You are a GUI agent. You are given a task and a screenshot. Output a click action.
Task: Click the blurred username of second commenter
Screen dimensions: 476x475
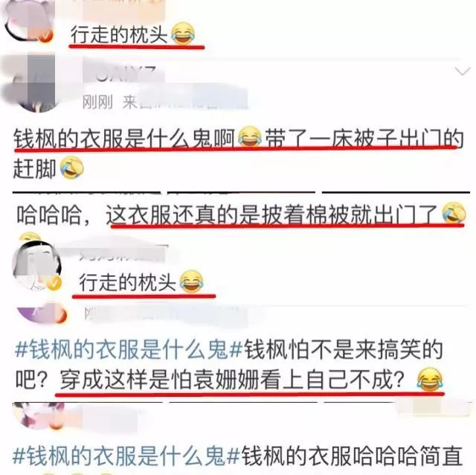[x=124, y=74]
